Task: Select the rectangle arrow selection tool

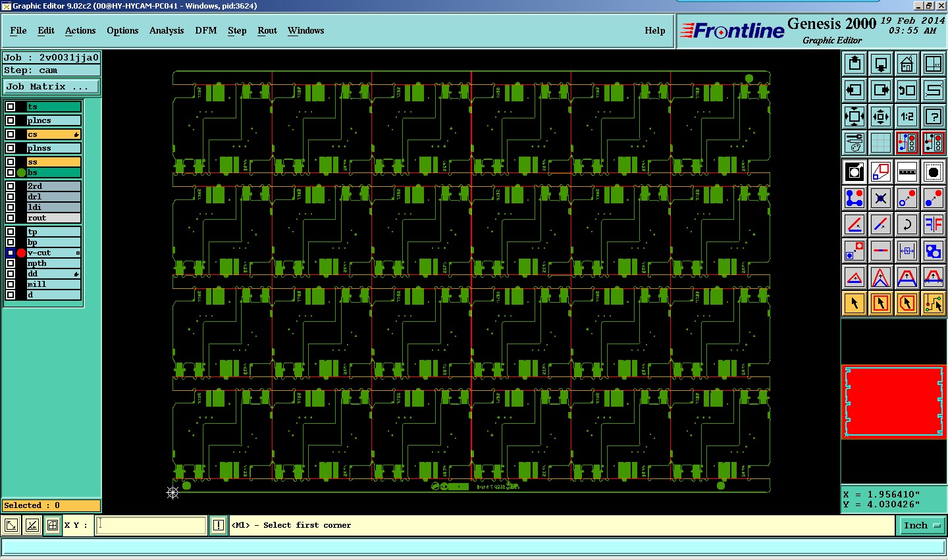Action: (x=881, y=303)
